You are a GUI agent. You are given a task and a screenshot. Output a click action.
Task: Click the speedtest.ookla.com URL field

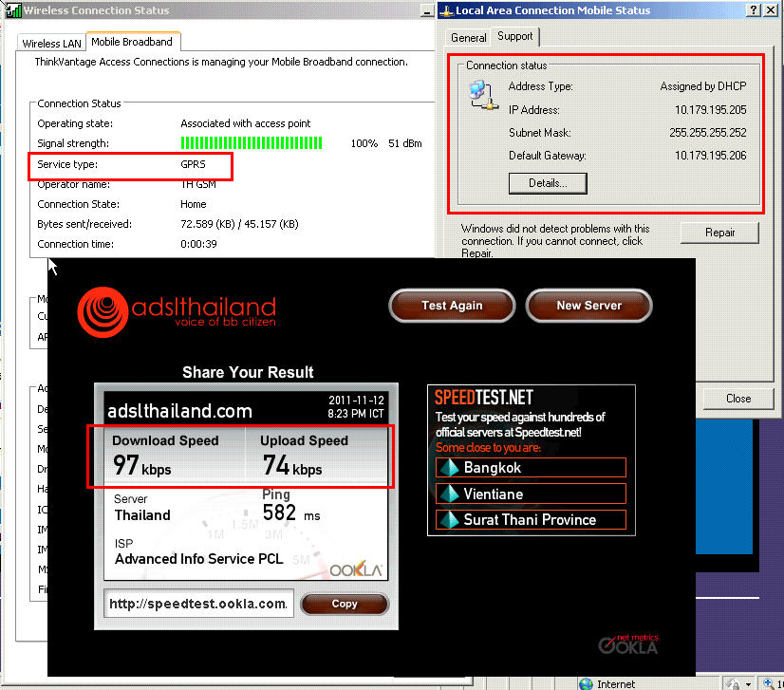(x=198, y=604)
